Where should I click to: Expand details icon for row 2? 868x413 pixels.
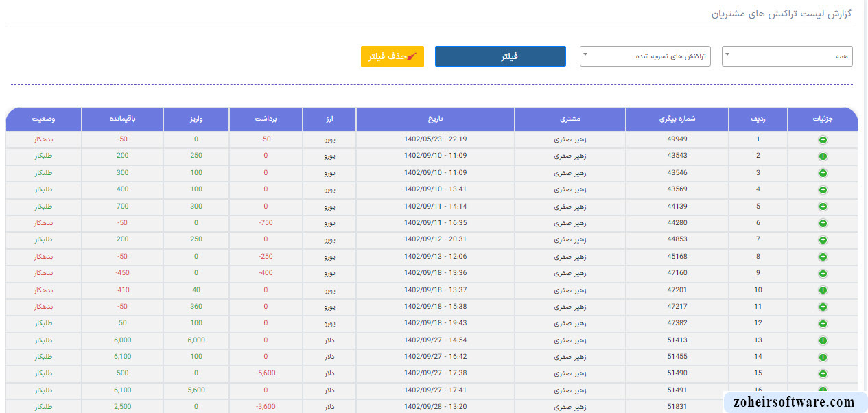pos(823,156)
